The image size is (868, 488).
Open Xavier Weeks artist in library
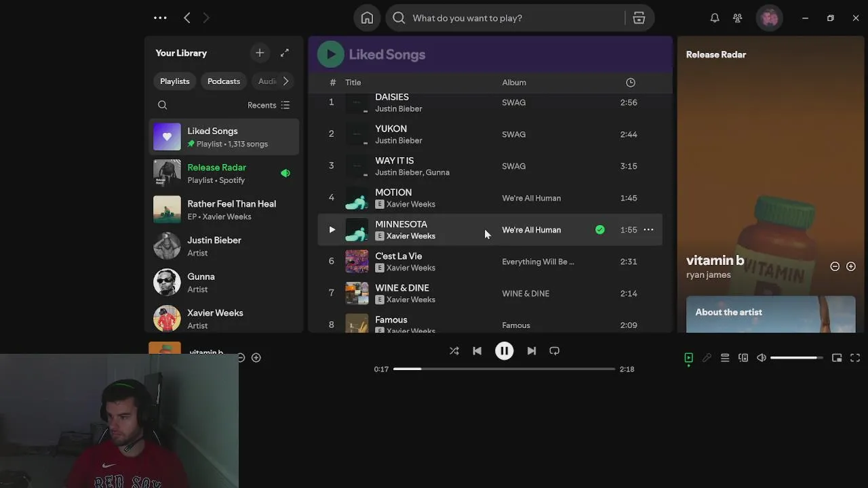tap(224, 319)
